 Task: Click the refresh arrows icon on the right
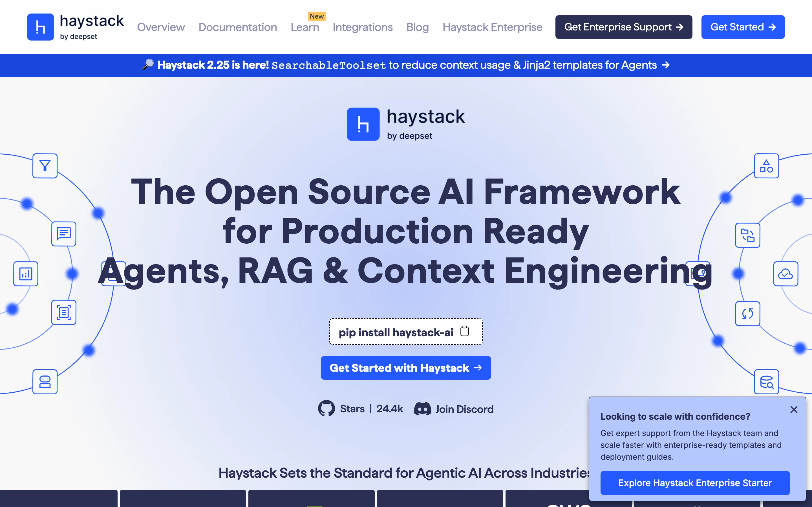(748, 314)
